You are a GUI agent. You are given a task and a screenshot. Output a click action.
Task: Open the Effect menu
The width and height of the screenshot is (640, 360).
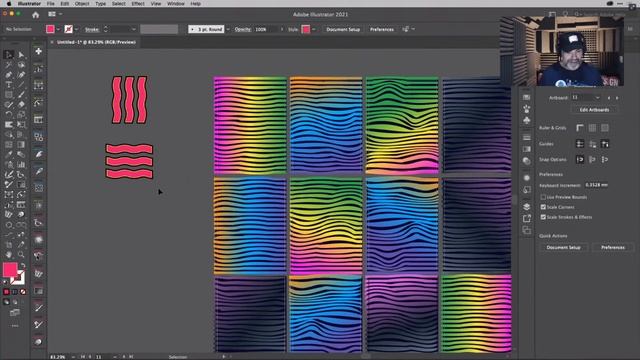point(138,4)
